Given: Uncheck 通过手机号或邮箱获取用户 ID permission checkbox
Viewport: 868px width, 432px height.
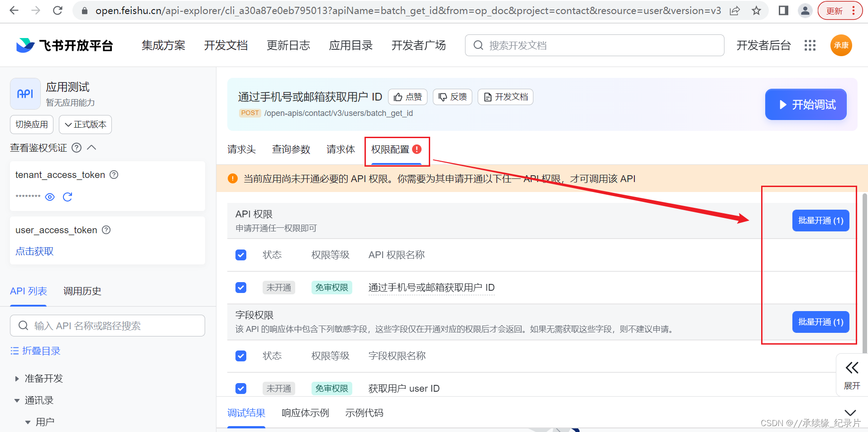Looking at the screenshot, I should pyautogui.click(x=241, y=288).
